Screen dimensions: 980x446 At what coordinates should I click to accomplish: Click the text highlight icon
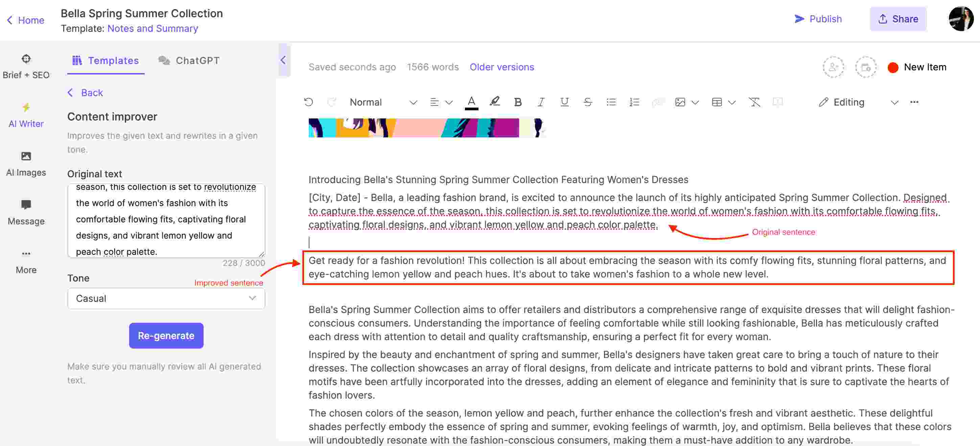(x=494, y=101)
